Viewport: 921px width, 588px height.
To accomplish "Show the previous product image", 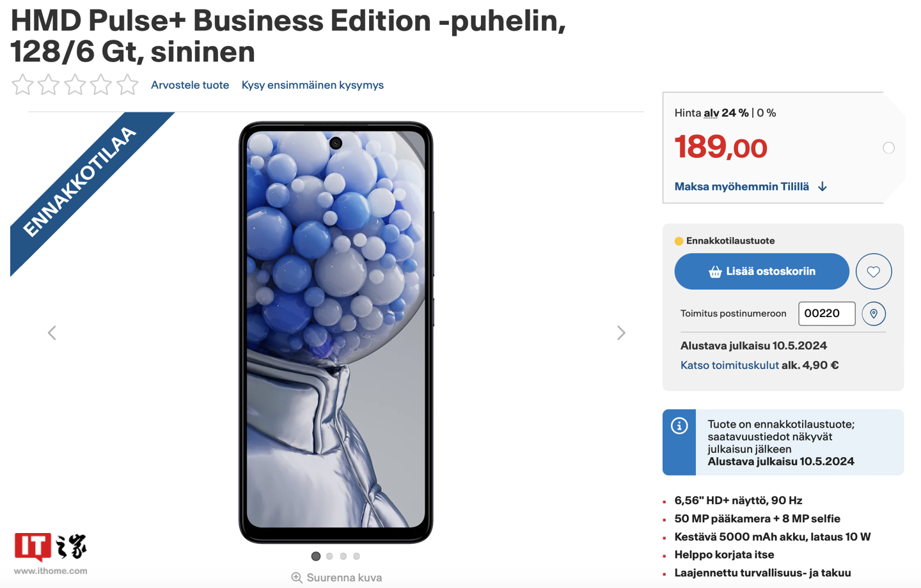I will click(x=52, y=333).
